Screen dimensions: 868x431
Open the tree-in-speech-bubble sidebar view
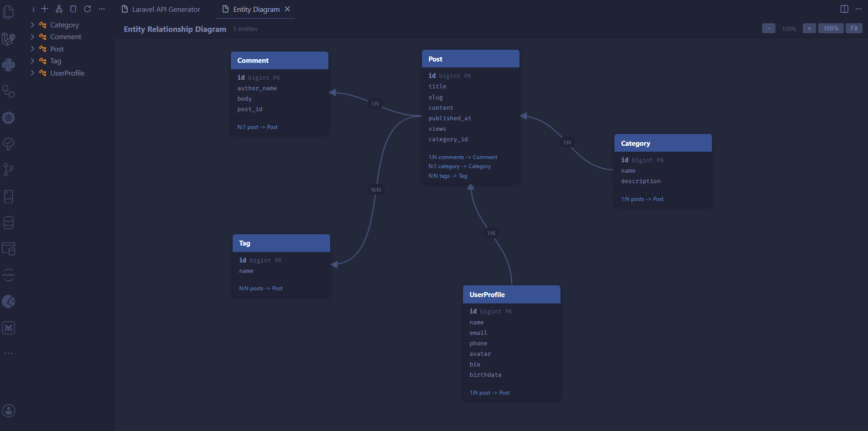click(8, 144)
